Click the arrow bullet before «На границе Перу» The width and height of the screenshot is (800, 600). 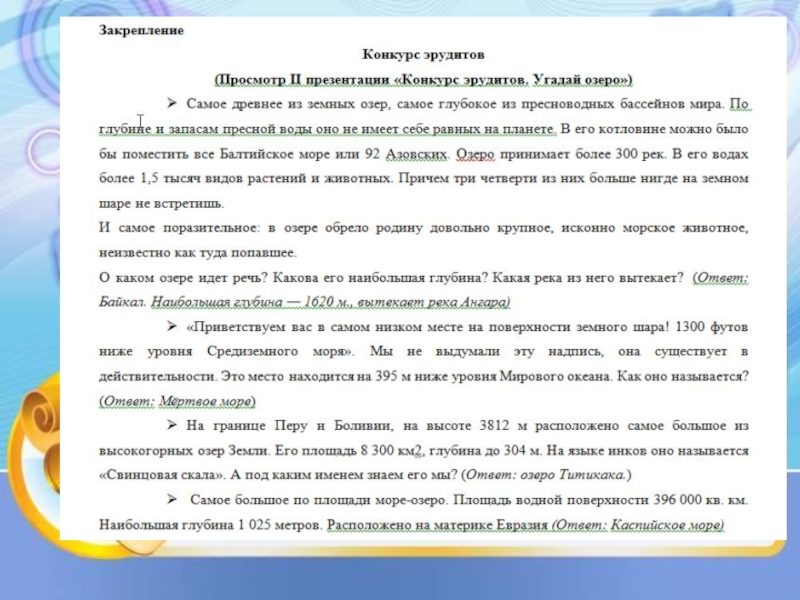pyautogui.click(x=171, y=425)
